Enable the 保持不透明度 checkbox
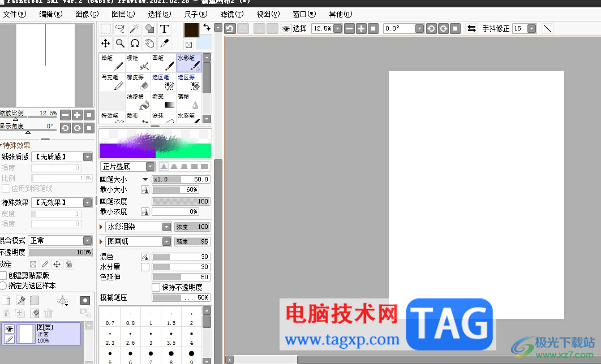 pyautogui.click(x=156, y=287)
